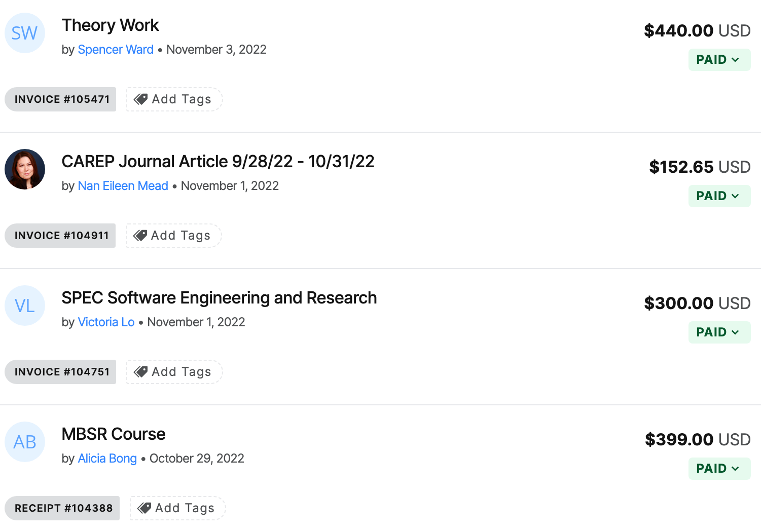This screenshot has width=761, height=532.
Task: Click the SW avatar for Spencer Ward
Action: point(25,33)
